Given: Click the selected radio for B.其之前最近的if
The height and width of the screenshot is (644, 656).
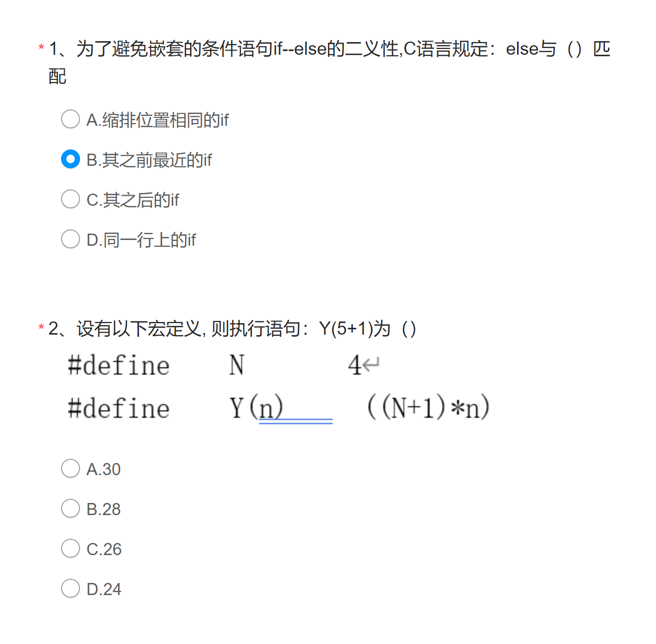Looking at the screenshot, I should coord(71,159).
